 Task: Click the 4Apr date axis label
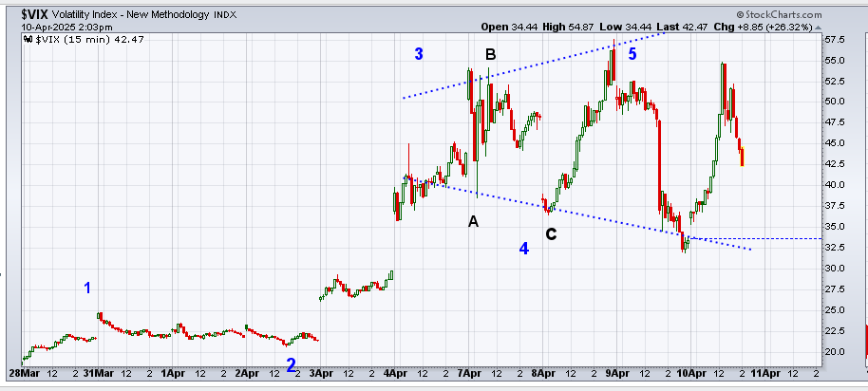tap(395, 374)
